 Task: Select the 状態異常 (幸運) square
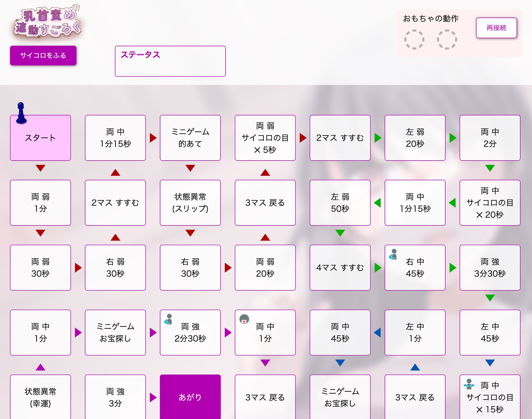[40, 396]
